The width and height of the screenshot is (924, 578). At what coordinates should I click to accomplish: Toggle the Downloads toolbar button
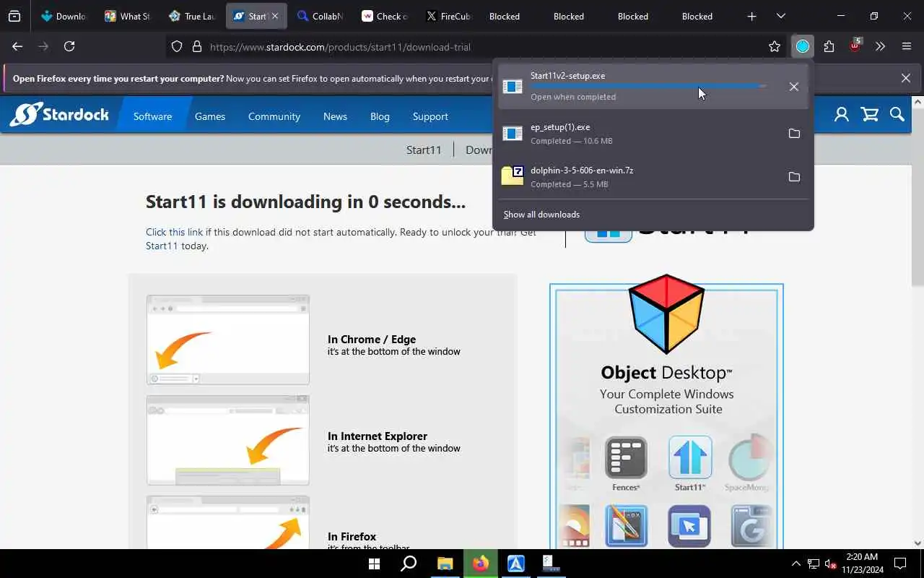click(x=803, y=46)
